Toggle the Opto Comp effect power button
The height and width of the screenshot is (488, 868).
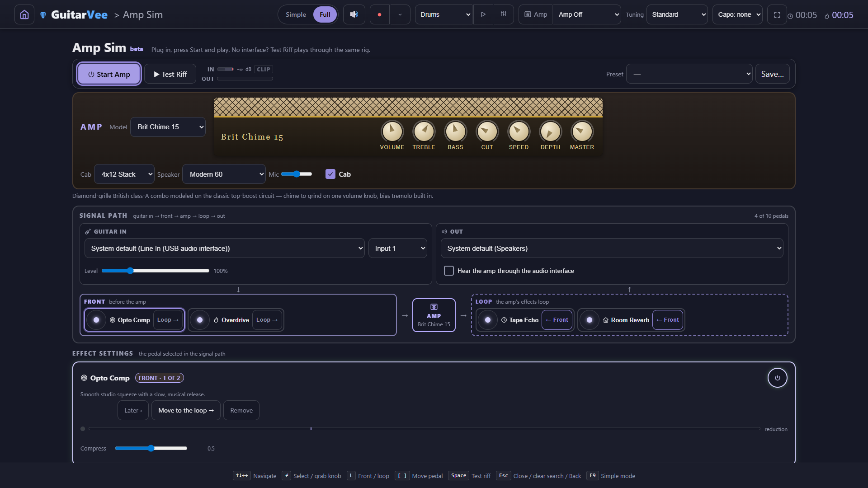click(x=777, y=378)
